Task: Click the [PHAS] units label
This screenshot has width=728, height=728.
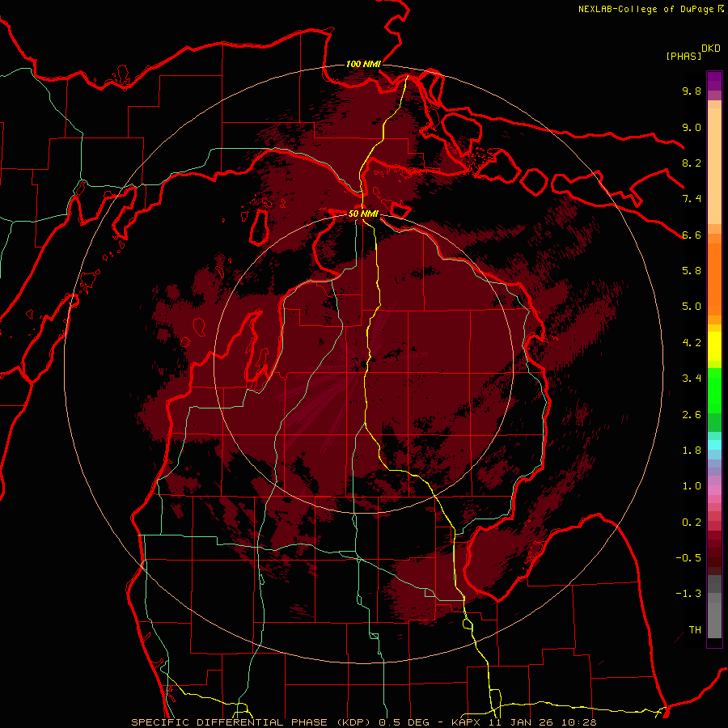Action: 684,56
